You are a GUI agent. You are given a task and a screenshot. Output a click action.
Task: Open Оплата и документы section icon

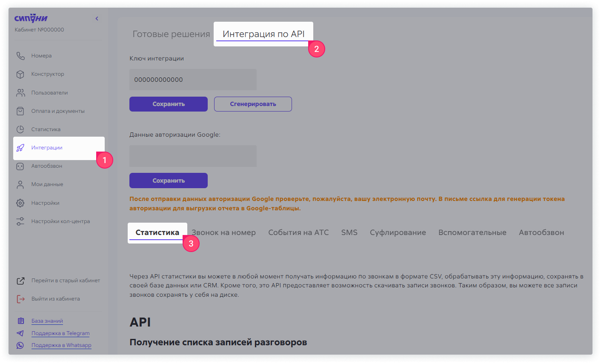(20, 111)
